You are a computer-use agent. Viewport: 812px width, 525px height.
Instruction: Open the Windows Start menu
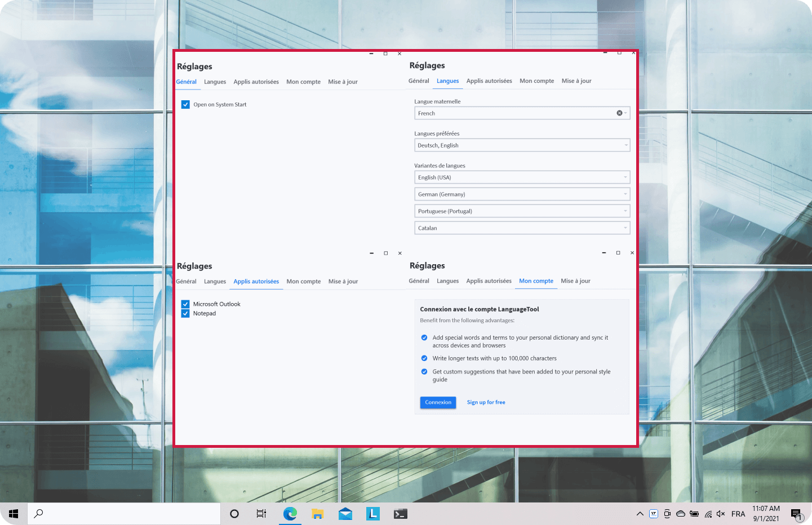tap(14, 514)
